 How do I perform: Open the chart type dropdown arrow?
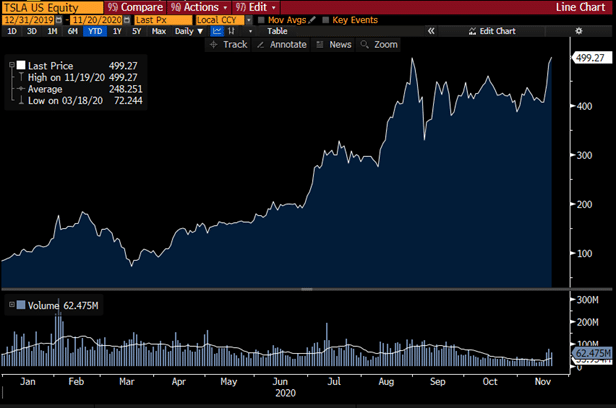(250, 31)
